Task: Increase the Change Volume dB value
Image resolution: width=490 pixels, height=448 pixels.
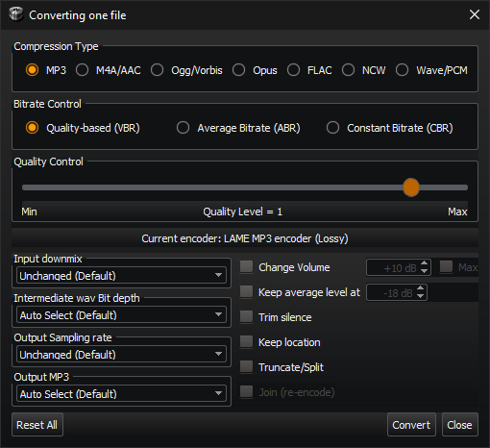Action: (x=424, y=263)
